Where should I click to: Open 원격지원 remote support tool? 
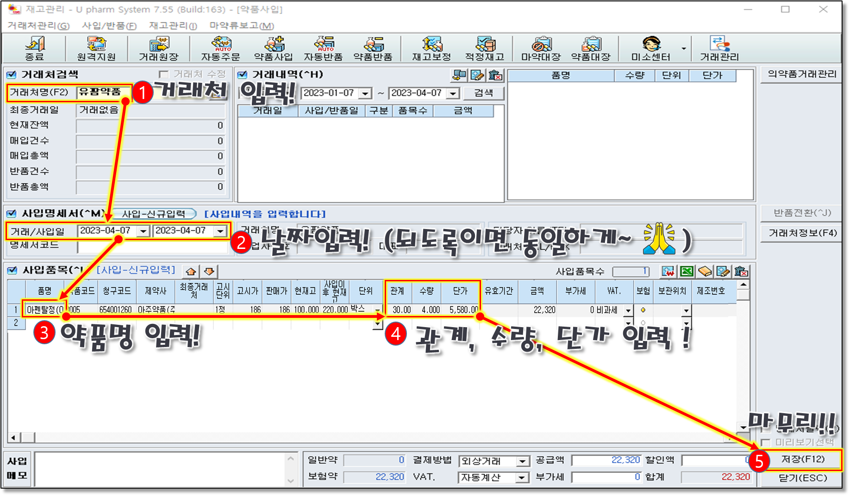point(96,48)
